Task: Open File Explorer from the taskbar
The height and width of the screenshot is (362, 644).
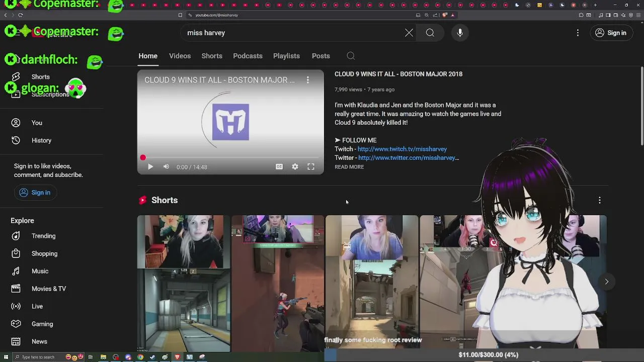Action: point(103,357)
